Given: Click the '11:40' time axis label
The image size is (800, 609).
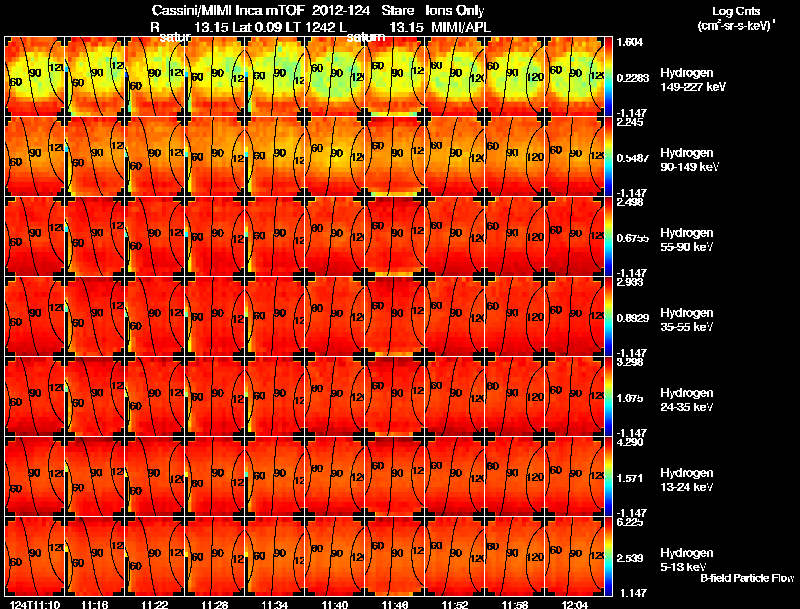Looking at the screenshot, I should (335, 605).
